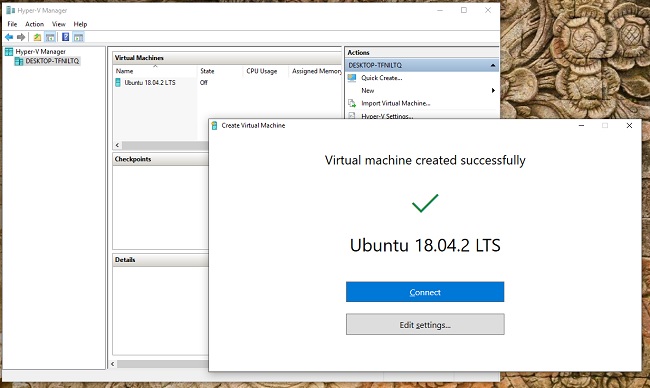Screen dimensions: 650x388
Task: Collapse the DESKTOP-TFNILTQ actions section
Action: (x=492, y=65)
